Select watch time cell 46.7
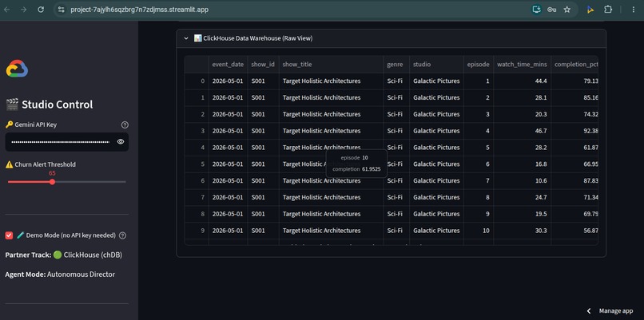Image resolution: width=644 pixels, height=320 pixels. click(522, 131)
